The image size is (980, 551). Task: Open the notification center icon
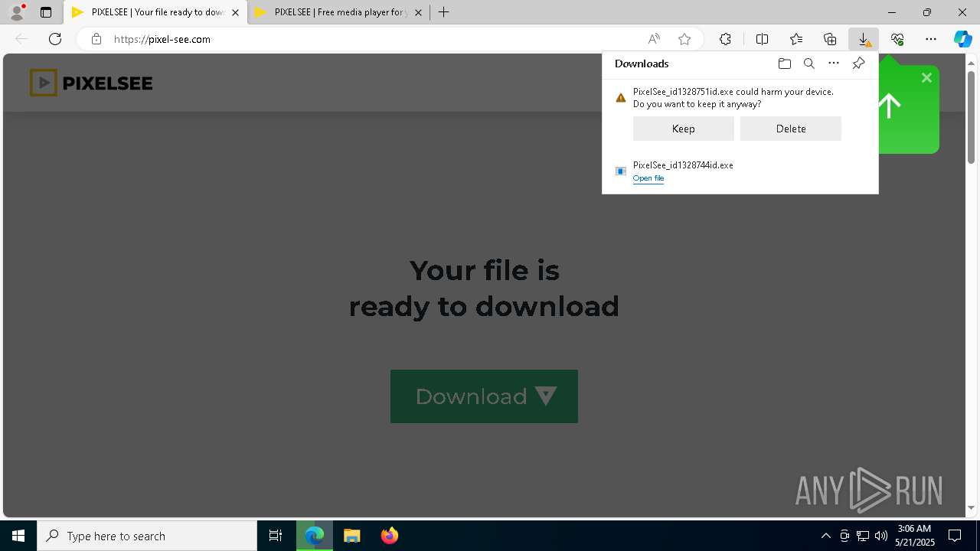tap(955, 536)
